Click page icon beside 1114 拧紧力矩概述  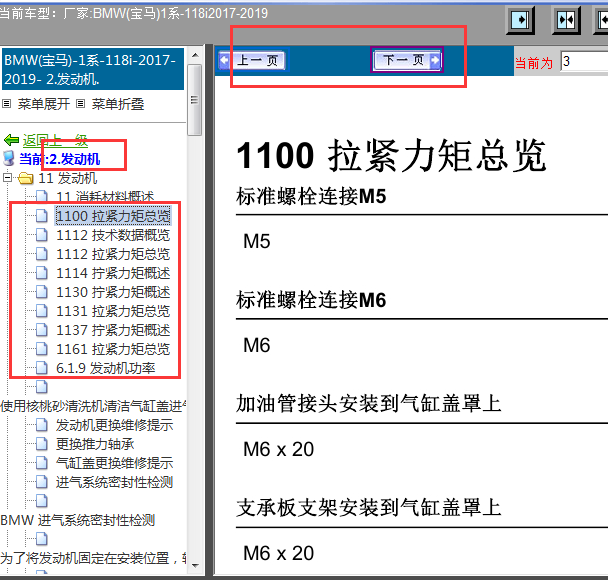point(42,273)
